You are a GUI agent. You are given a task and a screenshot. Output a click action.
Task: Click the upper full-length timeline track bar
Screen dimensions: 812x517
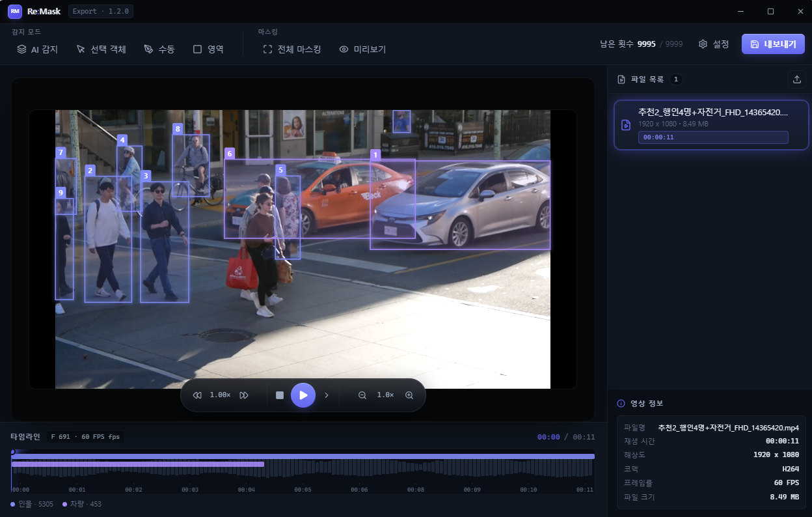303,456
